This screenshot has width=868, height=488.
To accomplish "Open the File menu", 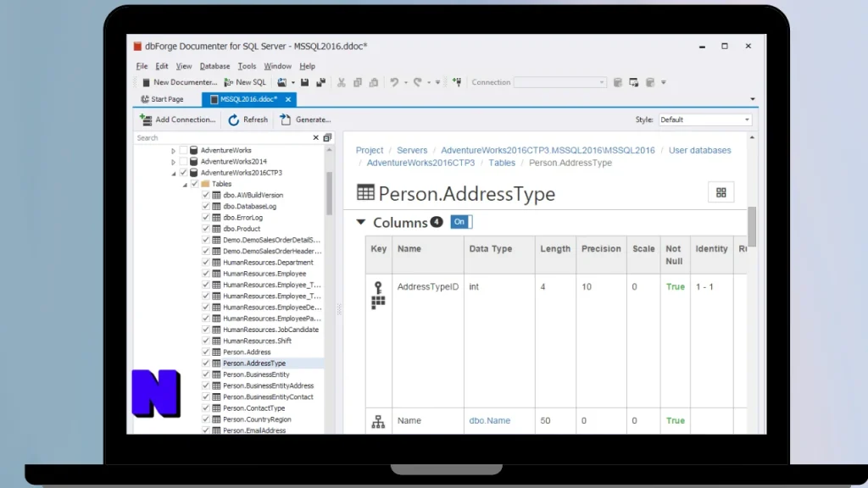I will pos(142,66).
